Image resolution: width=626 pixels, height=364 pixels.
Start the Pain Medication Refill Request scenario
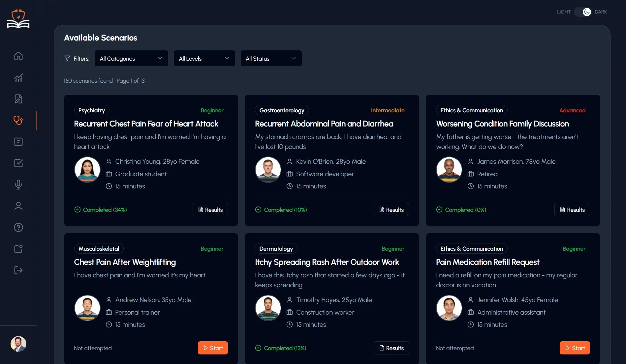pos(575,348)
